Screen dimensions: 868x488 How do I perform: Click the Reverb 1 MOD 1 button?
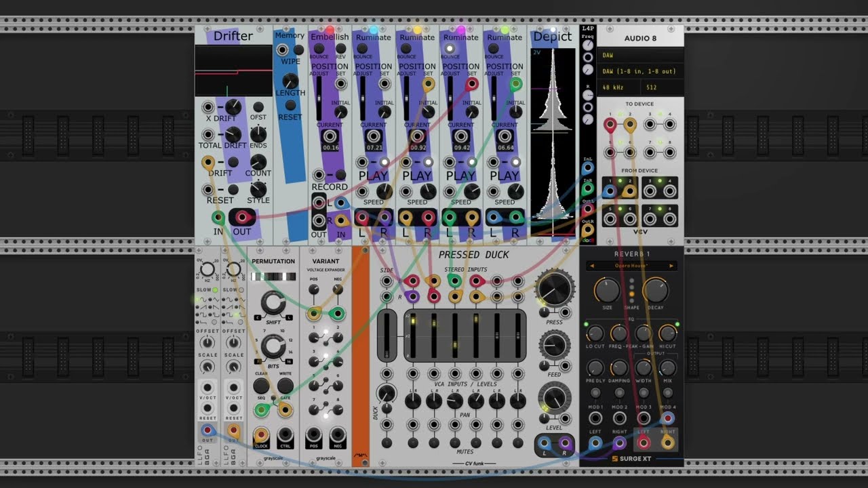(x=595, y=393)
